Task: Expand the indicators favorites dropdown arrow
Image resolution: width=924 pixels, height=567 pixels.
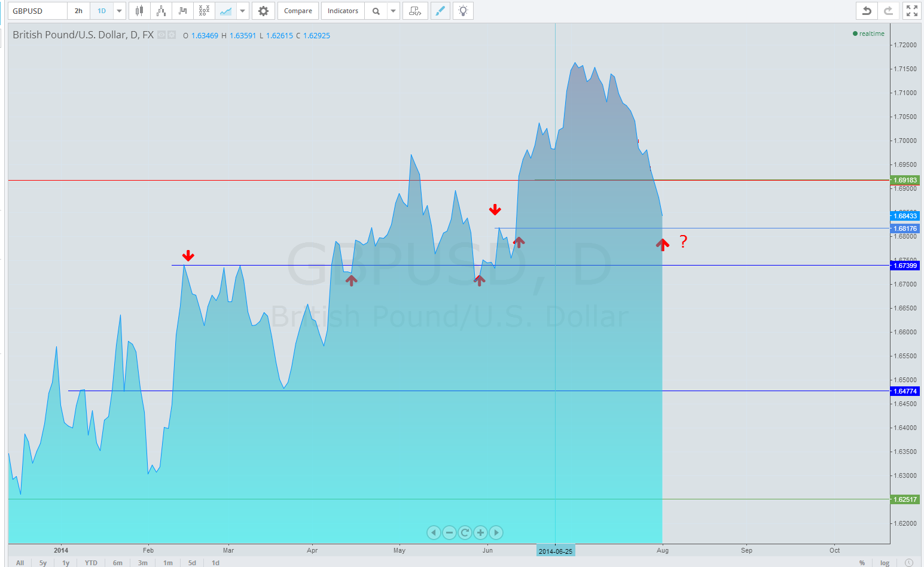Action: pos(393,11)
